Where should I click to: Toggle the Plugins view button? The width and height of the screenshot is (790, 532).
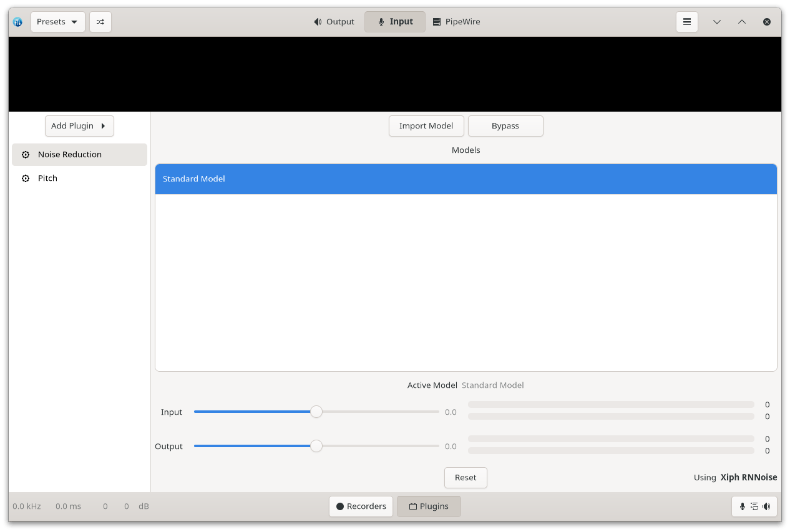[x=429, y=506]
